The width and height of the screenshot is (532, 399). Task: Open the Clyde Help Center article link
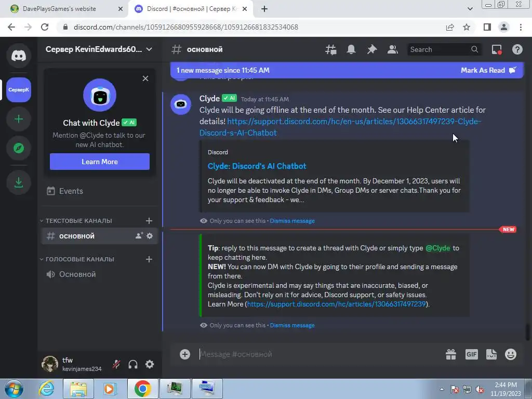[x=340, y=127]
